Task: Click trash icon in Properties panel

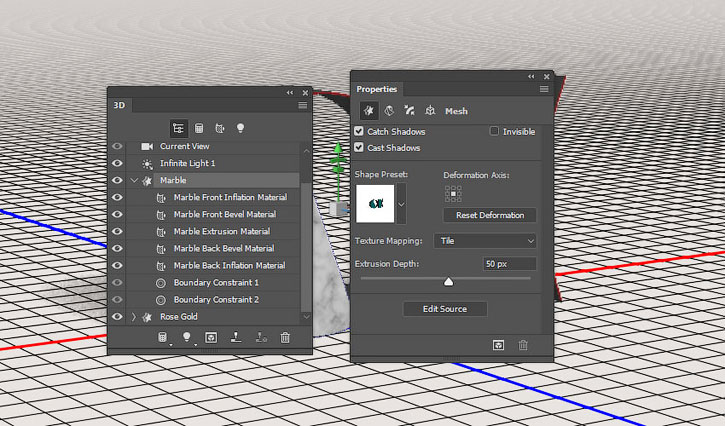Action: point(523,345)
